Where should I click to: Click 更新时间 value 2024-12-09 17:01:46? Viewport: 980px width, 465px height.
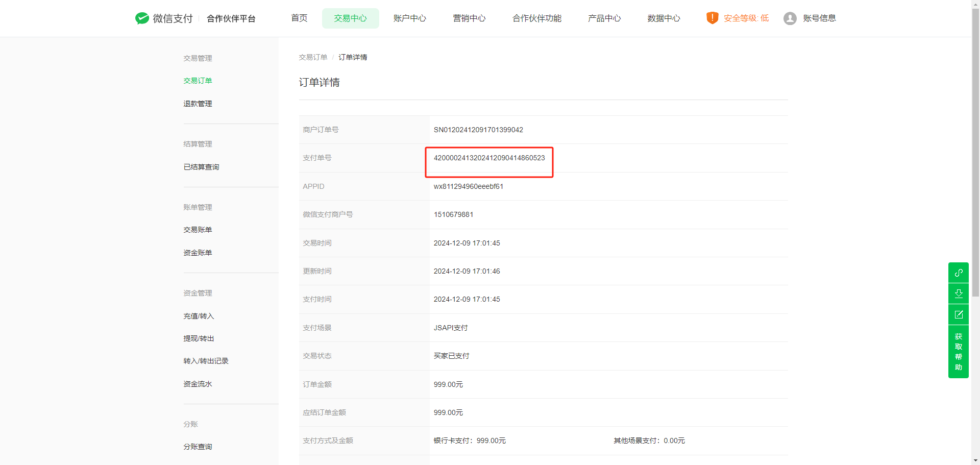pos(467,271)
